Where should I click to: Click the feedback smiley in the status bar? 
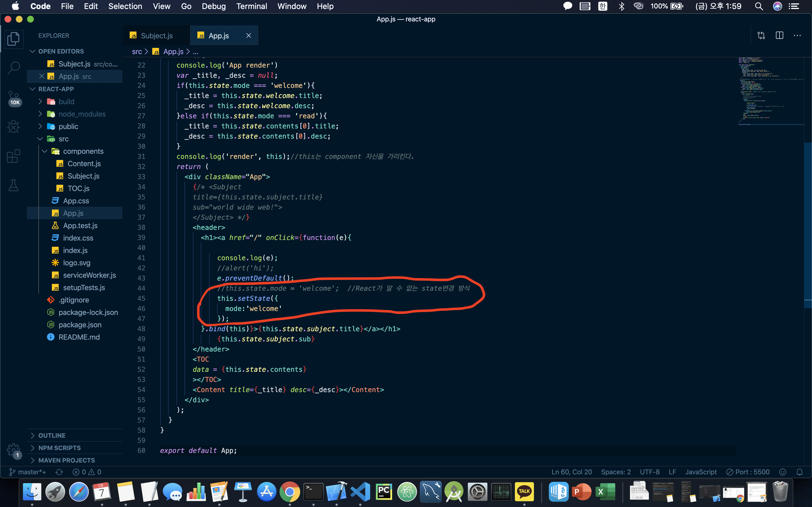(782, 472)
